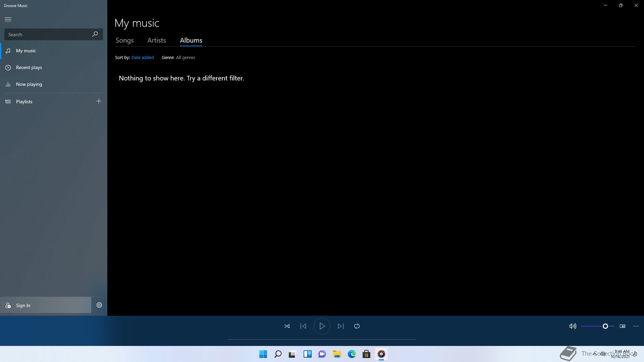Open mini player view
This screenshot has height=362, width=644.
pos(623,326)
